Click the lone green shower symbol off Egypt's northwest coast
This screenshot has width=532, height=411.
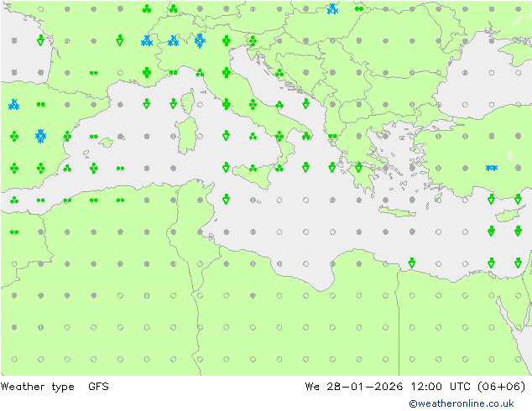[x=411, y=263]
